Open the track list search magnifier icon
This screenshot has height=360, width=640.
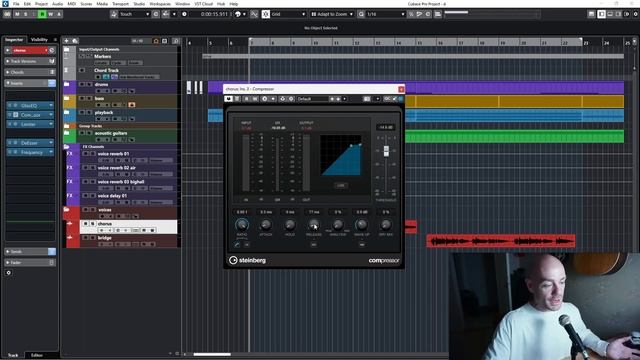tap(176, 41)
